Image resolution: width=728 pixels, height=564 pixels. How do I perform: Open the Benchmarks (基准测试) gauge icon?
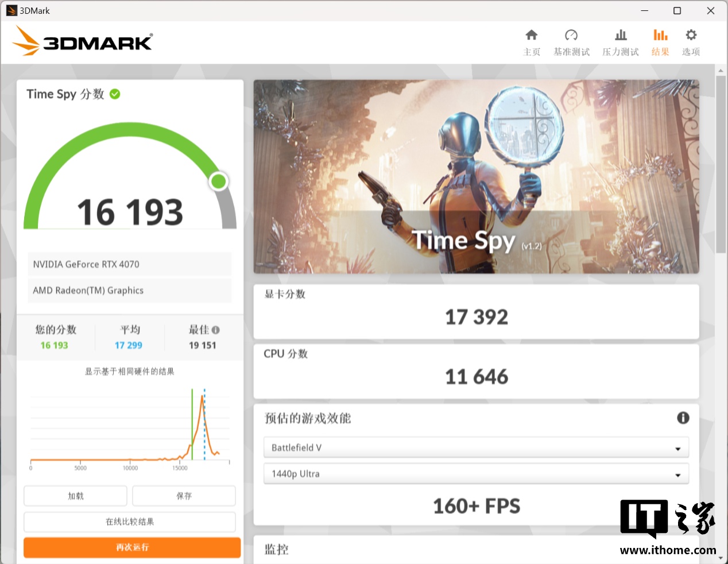pyautogui.click(x=571, y=36)
